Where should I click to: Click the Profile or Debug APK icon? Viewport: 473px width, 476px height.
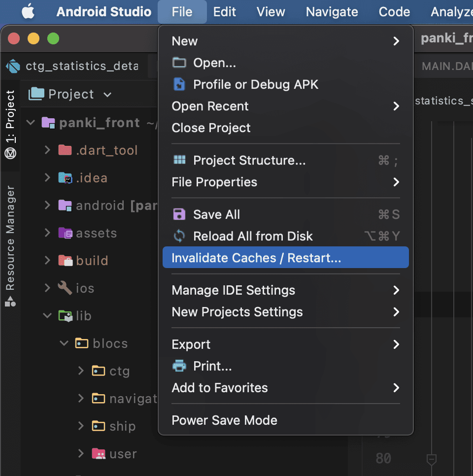pyautogui.click(x=179, y=85)
